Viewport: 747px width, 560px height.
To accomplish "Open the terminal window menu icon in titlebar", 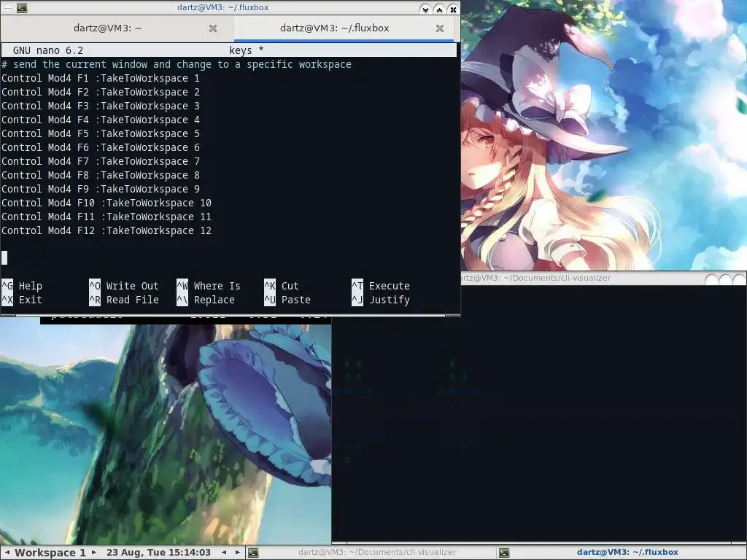I will [22, 7].
